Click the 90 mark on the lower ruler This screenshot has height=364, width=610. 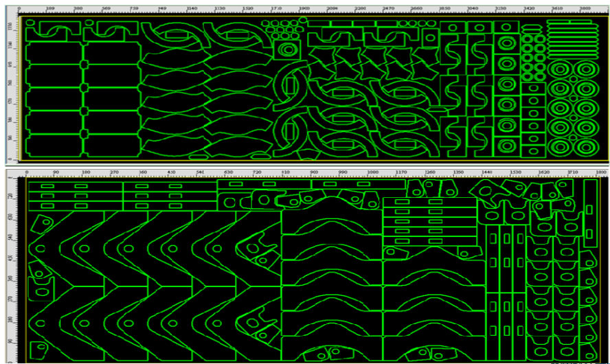click(x=56, y=172)
